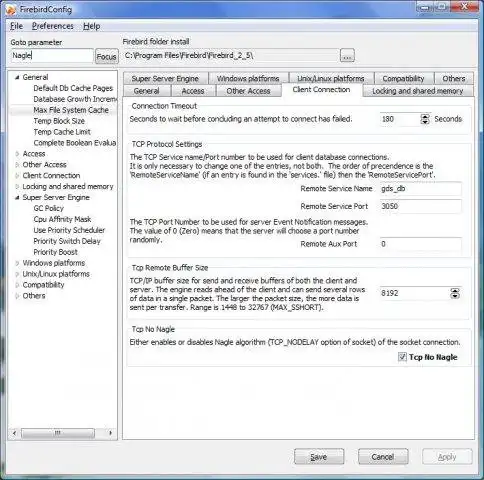Open the File menu

coord(16,26)
